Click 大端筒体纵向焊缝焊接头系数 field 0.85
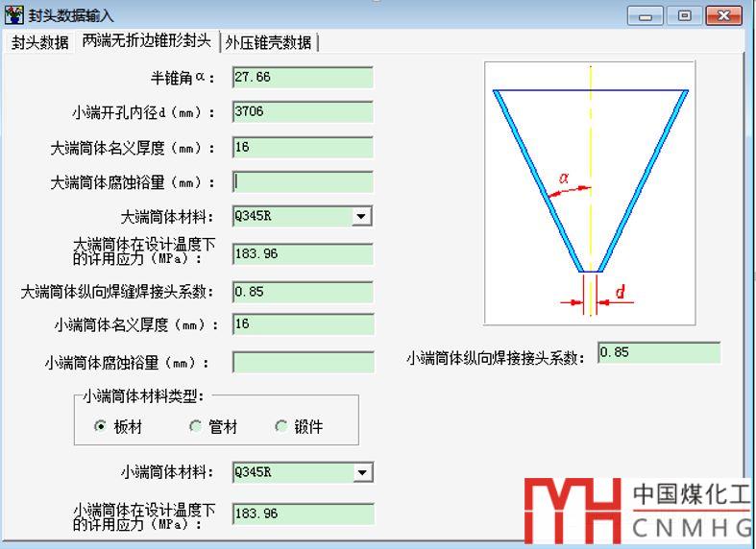The width and height of the screenshot is (756, 549). (303, 292)
